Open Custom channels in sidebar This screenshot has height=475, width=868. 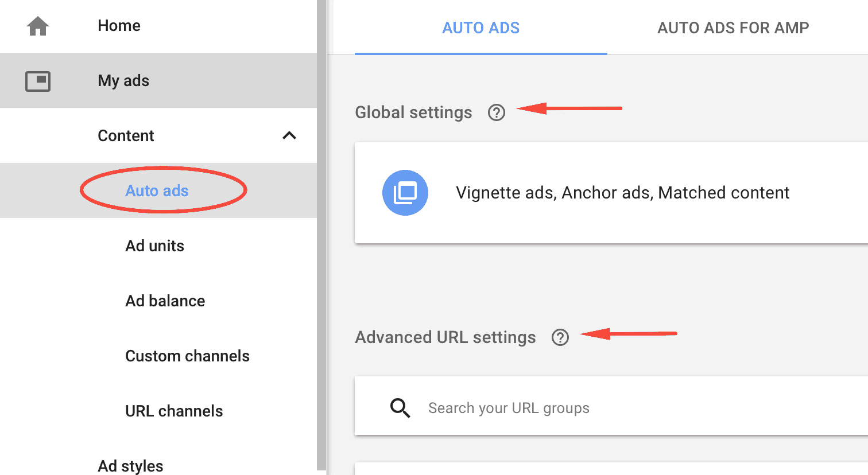click(x=187, y=356)
